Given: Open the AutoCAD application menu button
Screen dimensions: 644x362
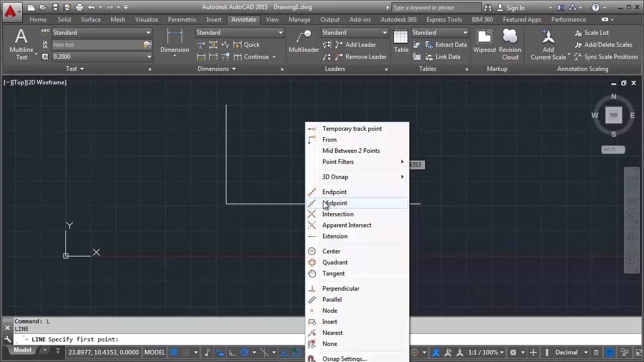Looking at the screenshot, I should 11,11.
